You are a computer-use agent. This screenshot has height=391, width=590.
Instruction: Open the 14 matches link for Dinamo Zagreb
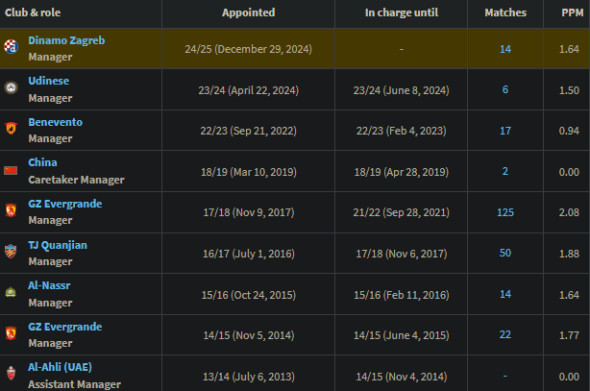(505, 49)
